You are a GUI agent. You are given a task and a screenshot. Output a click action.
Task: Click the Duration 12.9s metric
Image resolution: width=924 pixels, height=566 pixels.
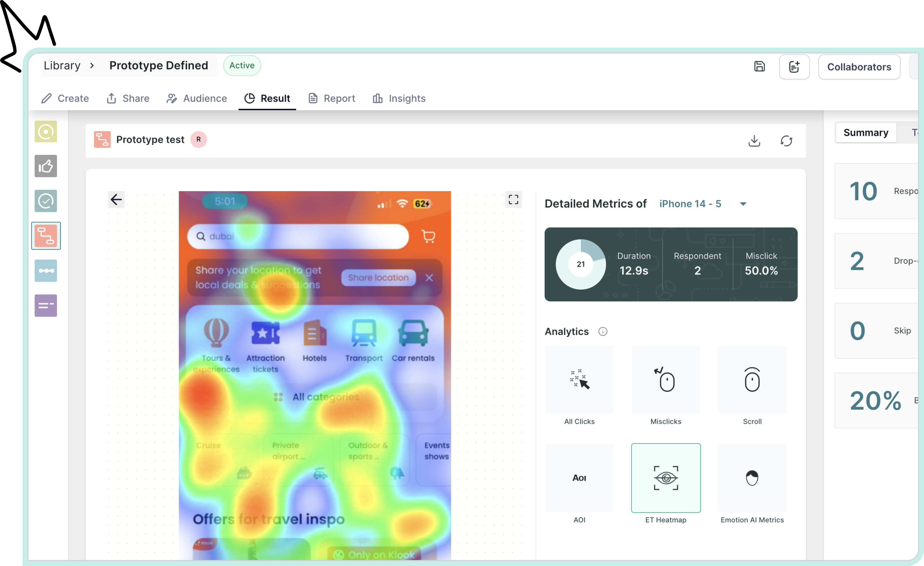634,264
